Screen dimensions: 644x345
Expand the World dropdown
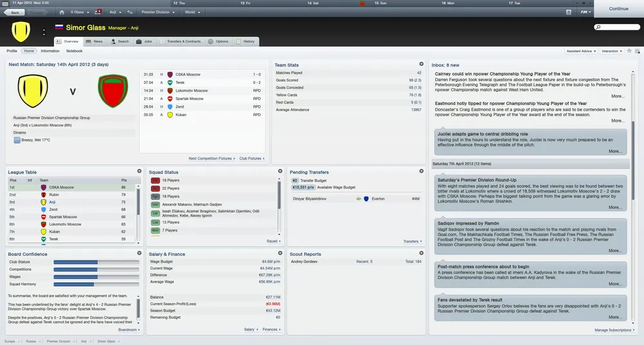[192, 12]
